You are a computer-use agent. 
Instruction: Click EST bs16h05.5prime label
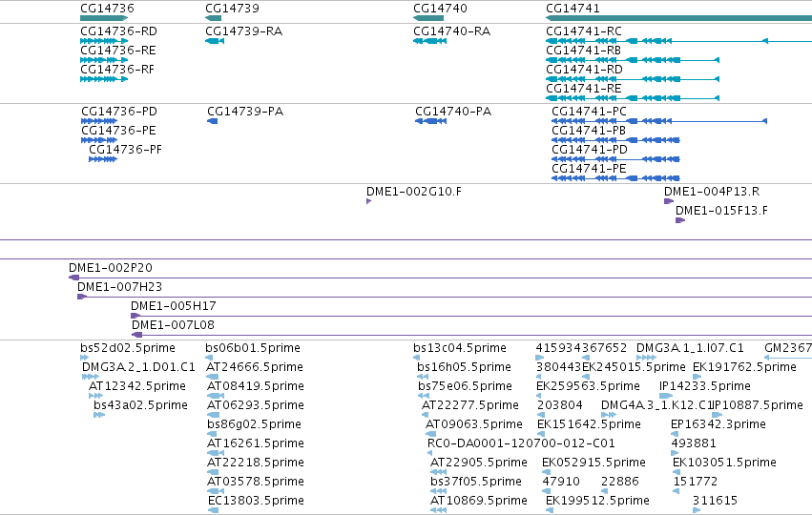[x=465, y=367]
